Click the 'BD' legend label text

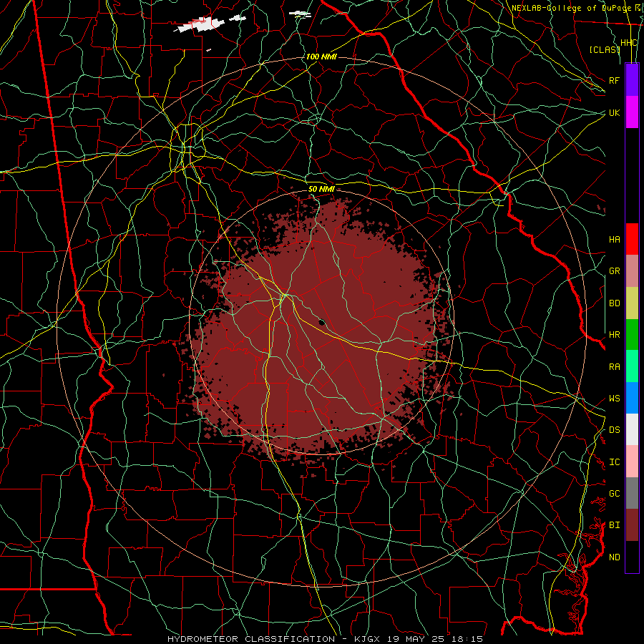pyautogui.click(x=615, y=303)
